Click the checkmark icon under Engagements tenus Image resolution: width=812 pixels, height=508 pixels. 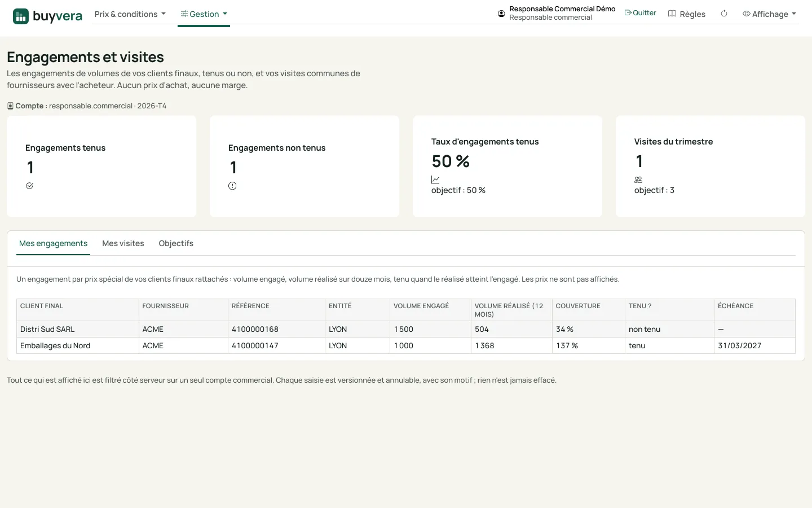coord(29,186)
